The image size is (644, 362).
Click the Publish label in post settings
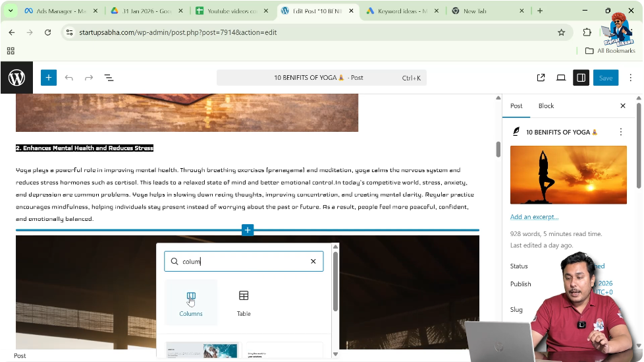pyautogui.click(x=520, y=284)
